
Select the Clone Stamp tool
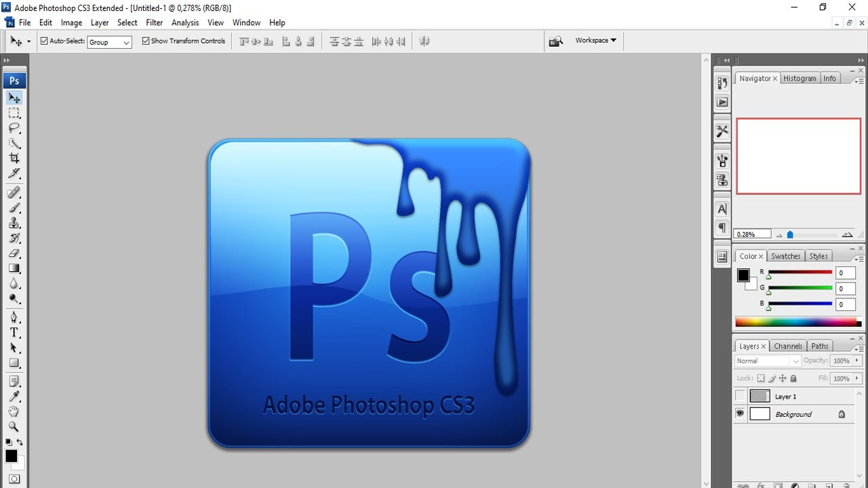pyautogui.click(x=14, y=223)
